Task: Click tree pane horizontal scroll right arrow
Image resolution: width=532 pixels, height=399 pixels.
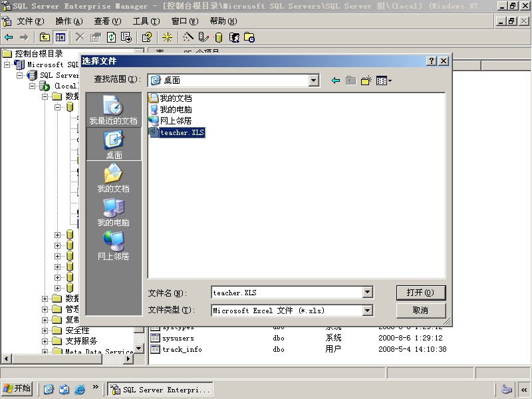Action: click(128, 358)
